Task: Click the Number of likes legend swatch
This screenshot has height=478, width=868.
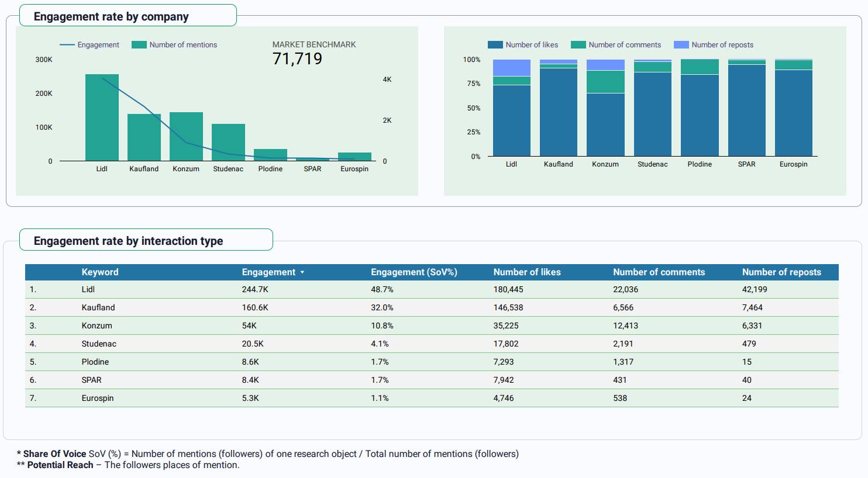Action: [x=495, y=45]
